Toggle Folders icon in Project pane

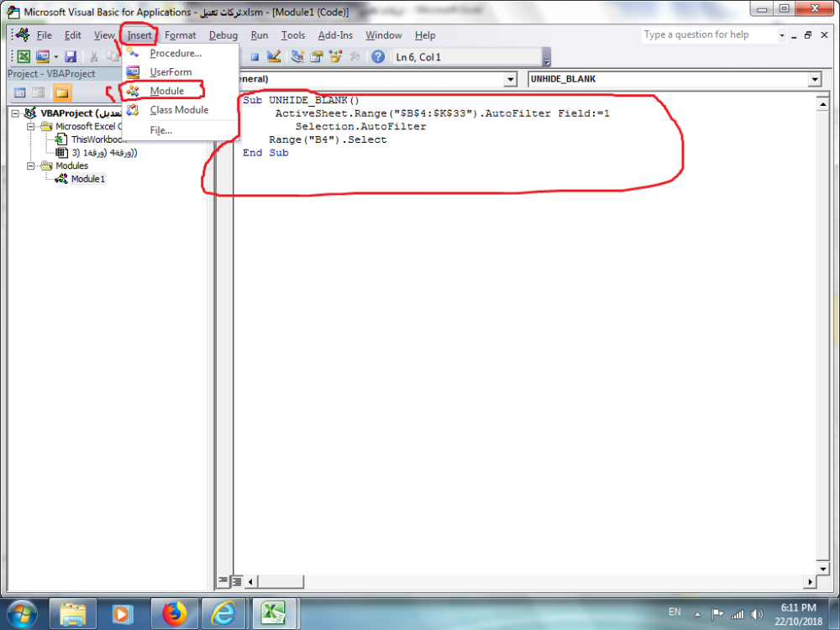(x=62, y=92)
